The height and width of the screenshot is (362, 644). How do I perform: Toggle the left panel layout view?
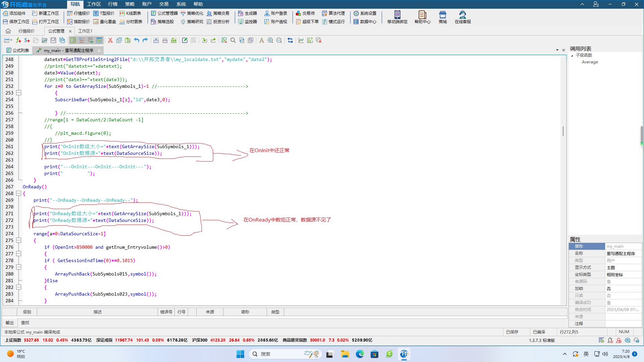click(73, 40)
